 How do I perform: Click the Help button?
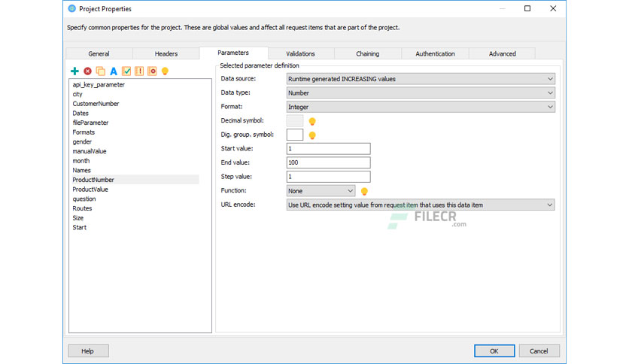click(x=88, y=350)
